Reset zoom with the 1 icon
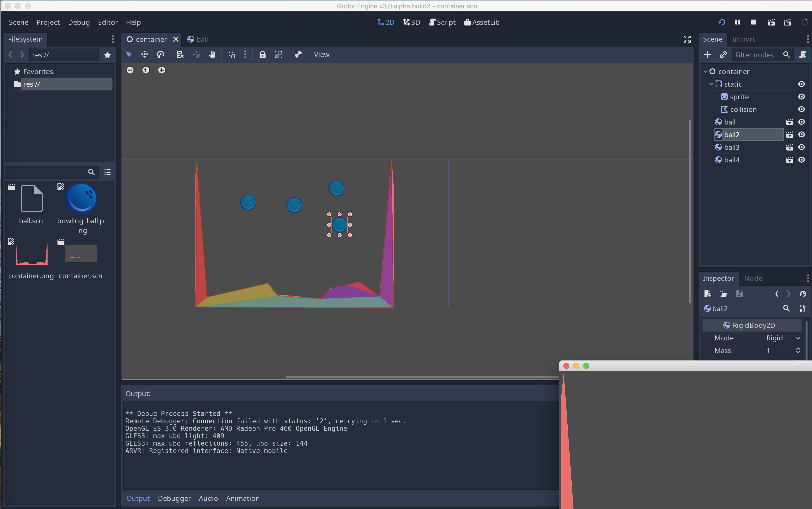The image size is (812, 509). (146, 70)
